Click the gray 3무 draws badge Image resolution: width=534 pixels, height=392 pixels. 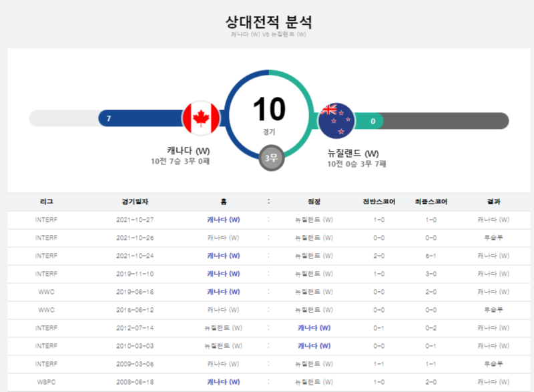pyautogui.click(x=272, y=158)
